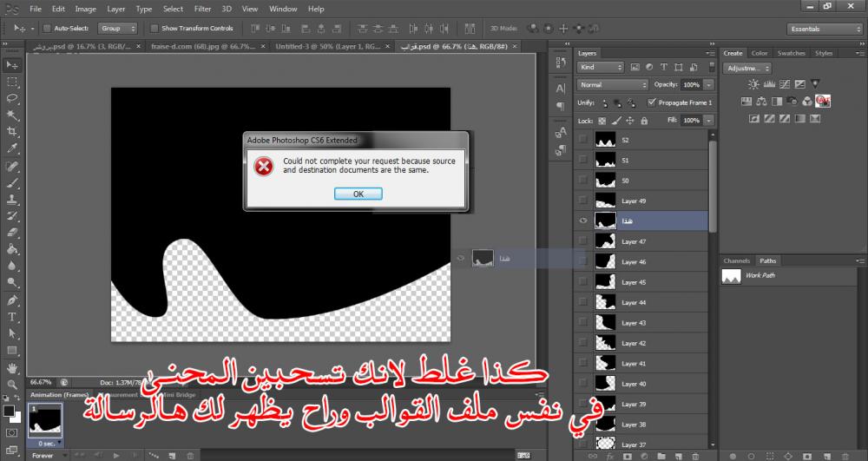The height and width of the screenshot is (461, 868).
Task: Select the Magic Wand tool
Action: coord(12,115)
